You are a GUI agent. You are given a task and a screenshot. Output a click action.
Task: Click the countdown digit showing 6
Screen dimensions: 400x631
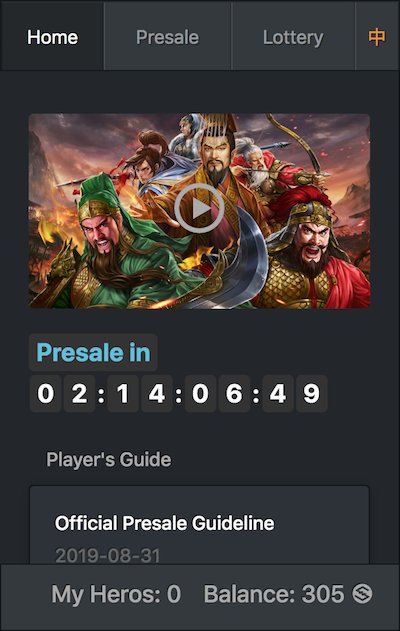coord(234,393)
